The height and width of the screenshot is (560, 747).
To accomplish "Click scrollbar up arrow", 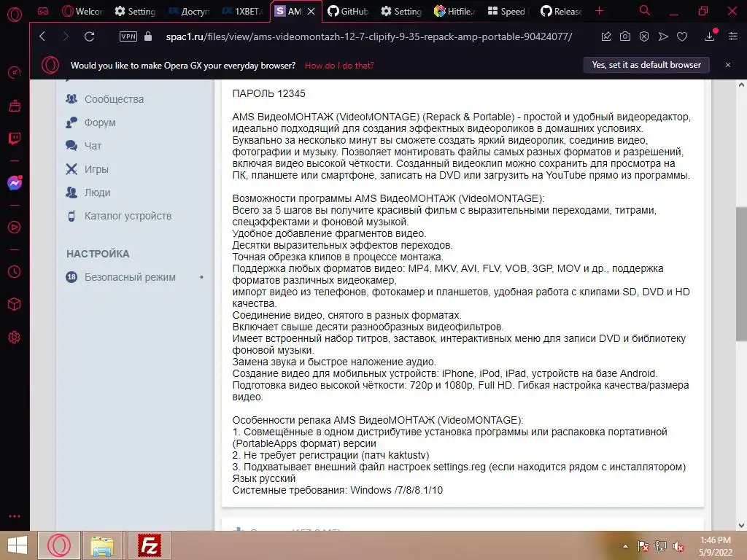I will point(741,85).
